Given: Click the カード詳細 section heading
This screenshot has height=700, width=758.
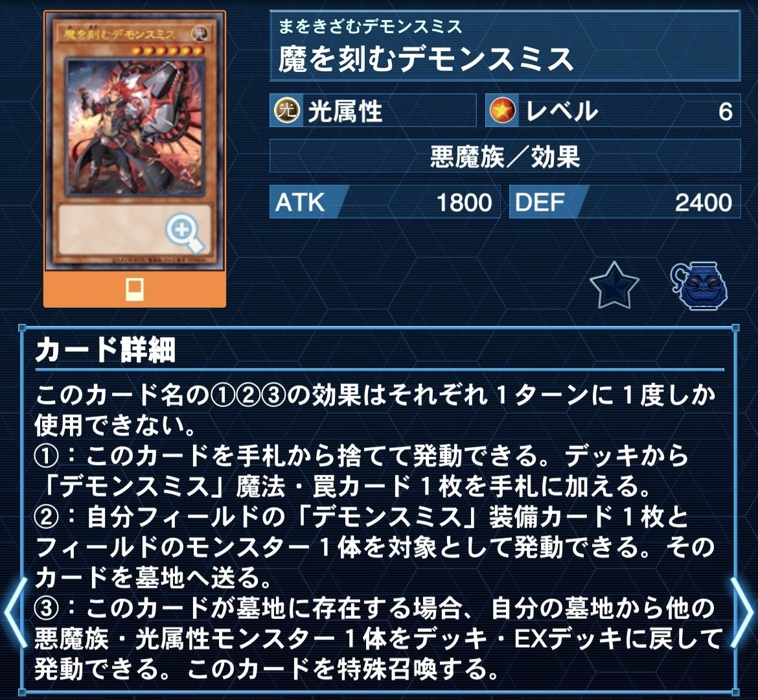Looking at the screenshot, I should click(105, 350).
